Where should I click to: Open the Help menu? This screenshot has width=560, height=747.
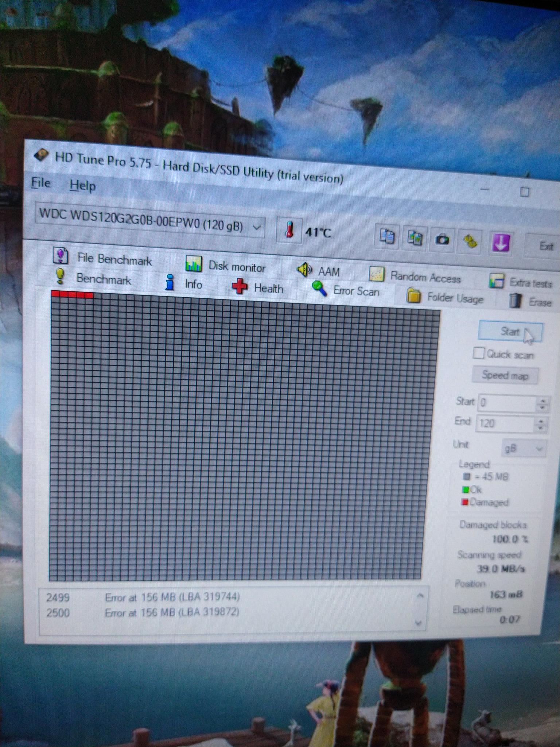click(x=83, y=185)
